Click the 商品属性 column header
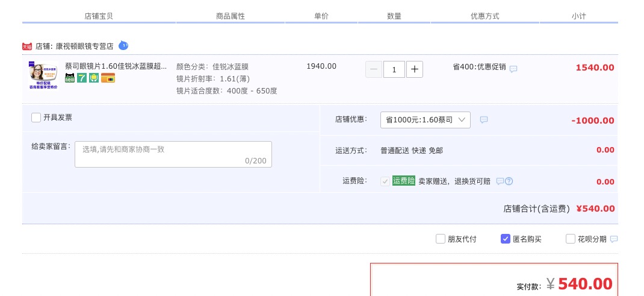 (231, 16)
